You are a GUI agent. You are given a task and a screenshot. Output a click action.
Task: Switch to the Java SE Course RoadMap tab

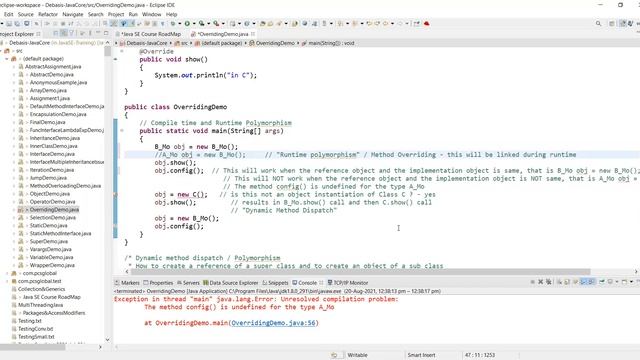tap(151, 34)
